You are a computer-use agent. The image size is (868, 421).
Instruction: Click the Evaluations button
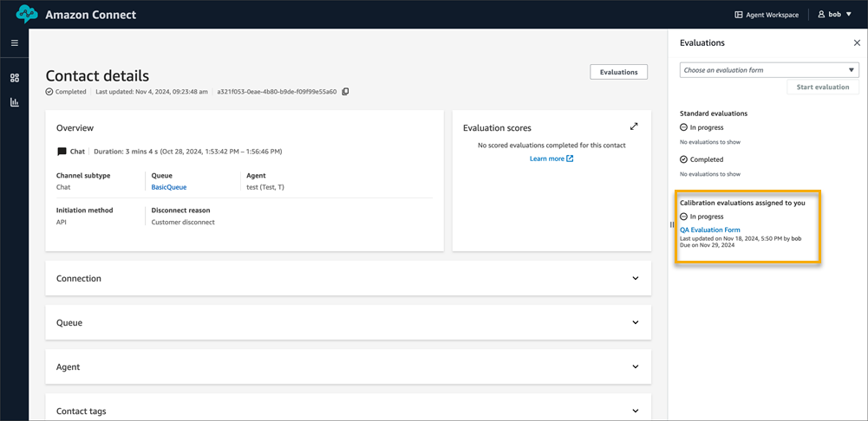pyautogui.click(x=618, y=72)
